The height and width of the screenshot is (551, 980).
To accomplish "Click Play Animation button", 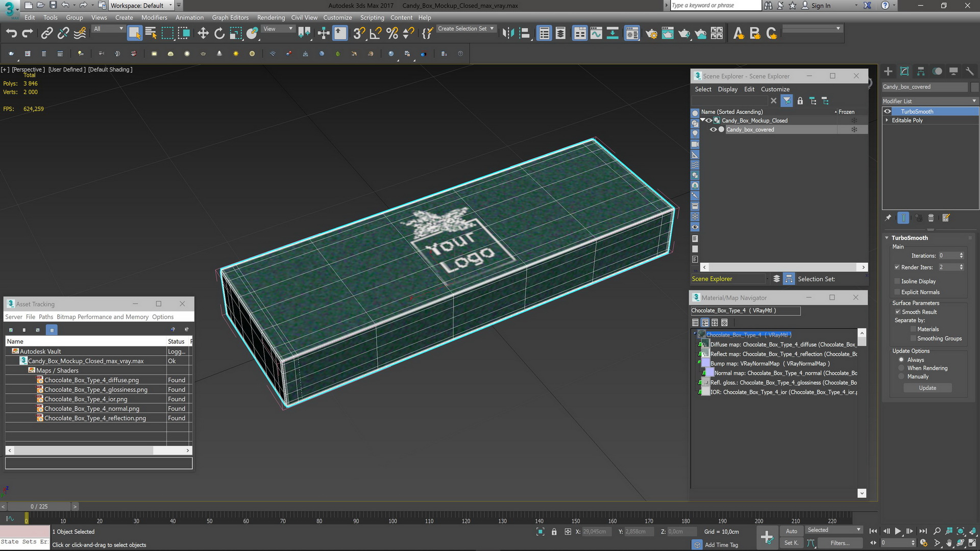I will [898, 531].
